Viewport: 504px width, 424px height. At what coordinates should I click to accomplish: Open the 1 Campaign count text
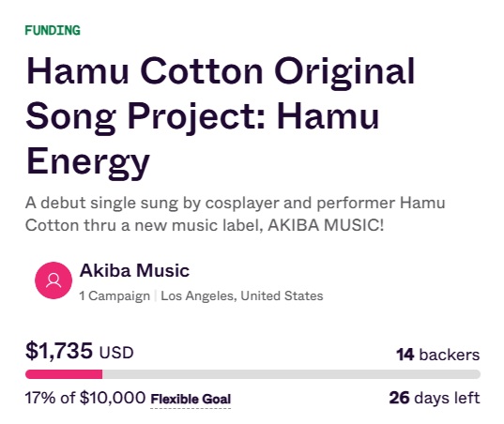click(x=115, y=295)
